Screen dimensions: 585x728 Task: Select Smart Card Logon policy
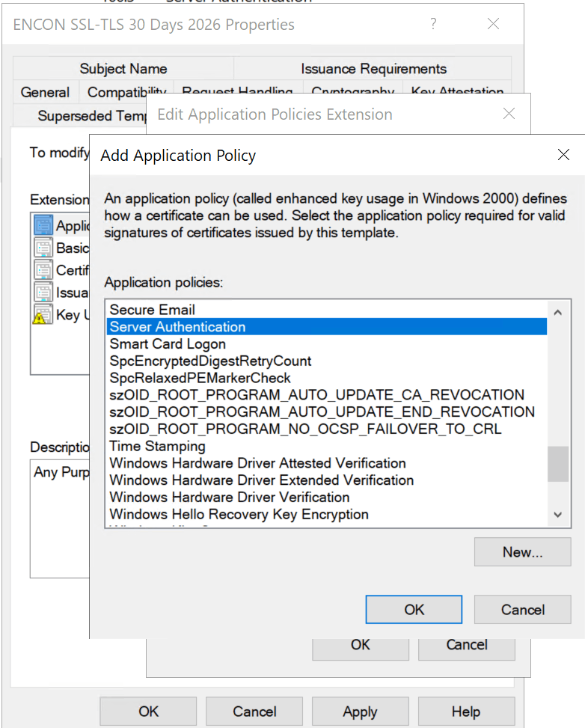pos(168,344)
